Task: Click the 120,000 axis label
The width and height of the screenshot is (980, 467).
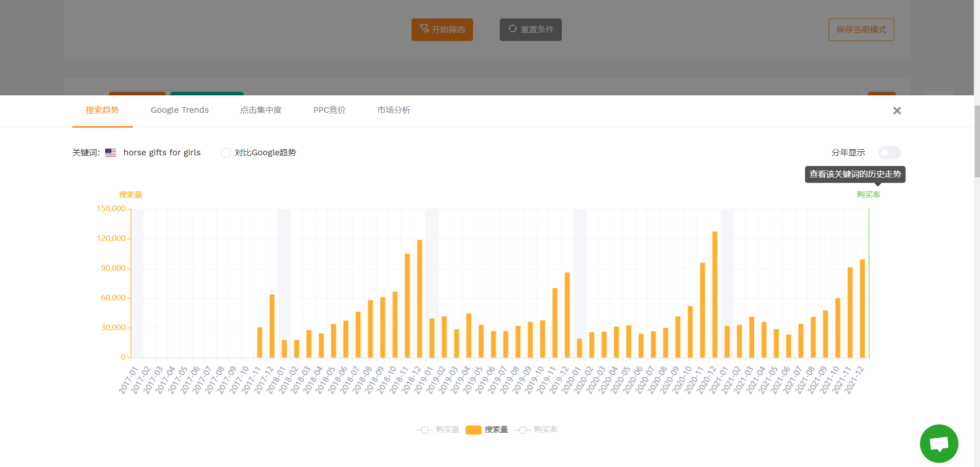Action: point(111,238)
